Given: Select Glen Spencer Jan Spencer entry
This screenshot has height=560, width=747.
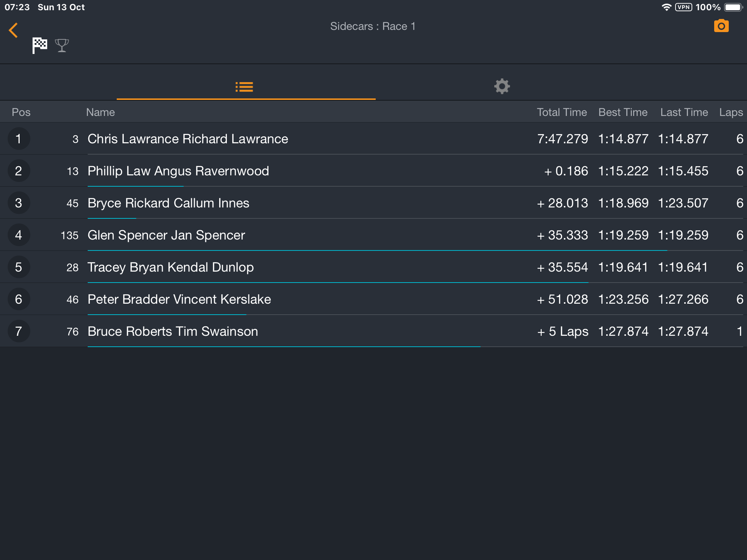Looking at the screenshot, I should tap(373, 235).
